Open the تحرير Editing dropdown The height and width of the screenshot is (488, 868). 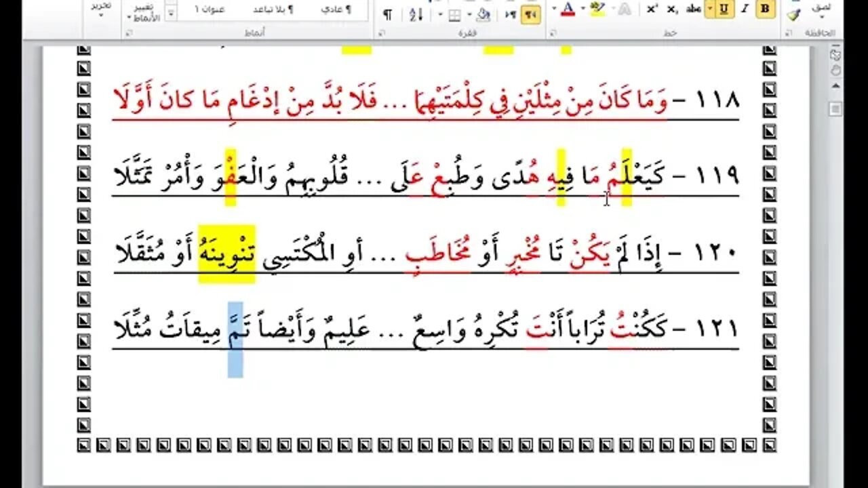(x=102, y=8)
